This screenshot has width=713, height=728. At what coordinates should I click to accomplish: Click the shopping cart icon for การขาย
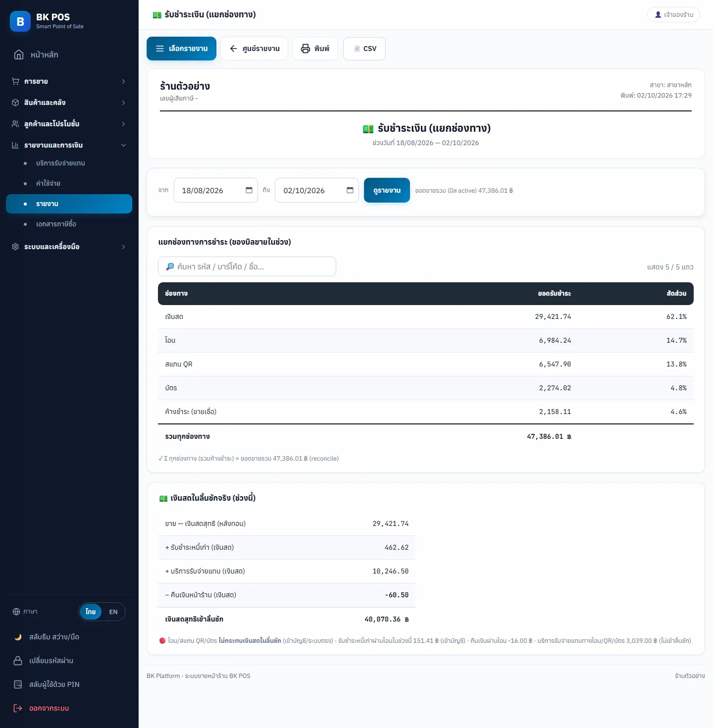coord(15,81)
